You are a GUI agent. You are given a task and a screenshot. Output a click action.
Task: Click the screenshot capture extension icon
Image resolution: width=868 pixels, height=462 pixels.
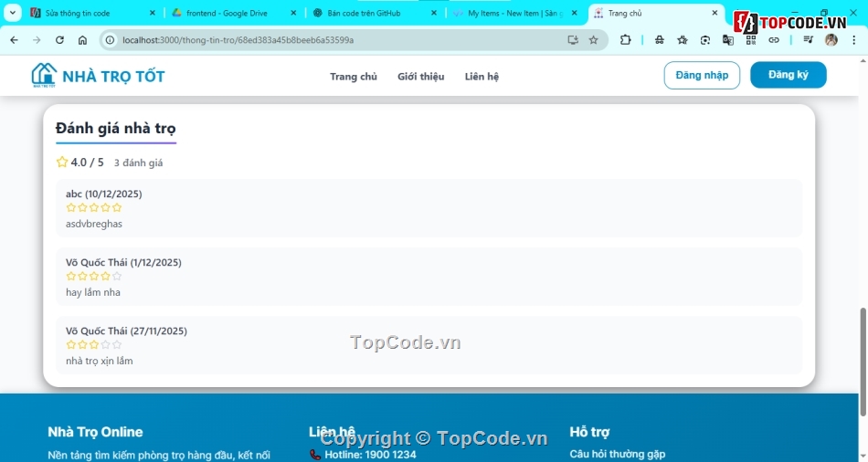(704, 40)
